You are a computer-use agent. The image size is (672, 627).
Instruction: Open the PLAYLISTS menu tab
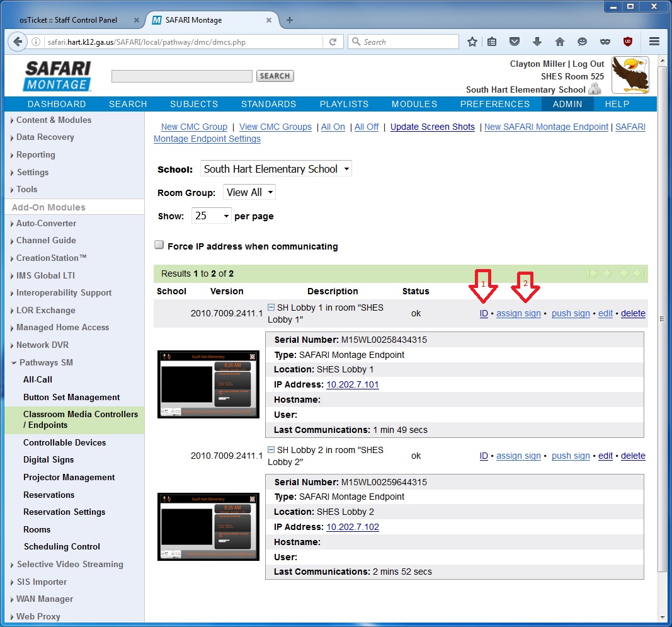point(344,104)
